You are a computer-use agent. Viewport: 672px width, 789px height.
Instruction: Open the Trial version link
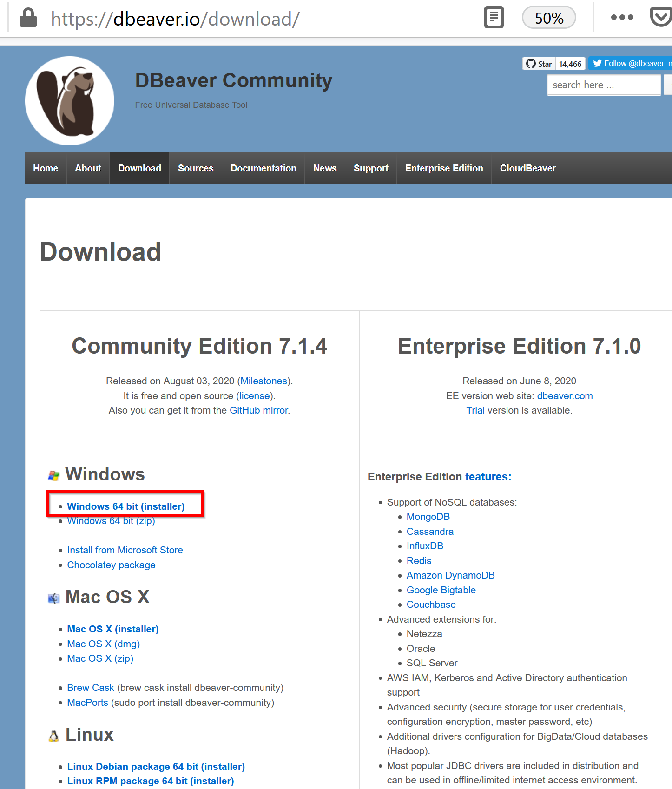[x=475, y=410]
